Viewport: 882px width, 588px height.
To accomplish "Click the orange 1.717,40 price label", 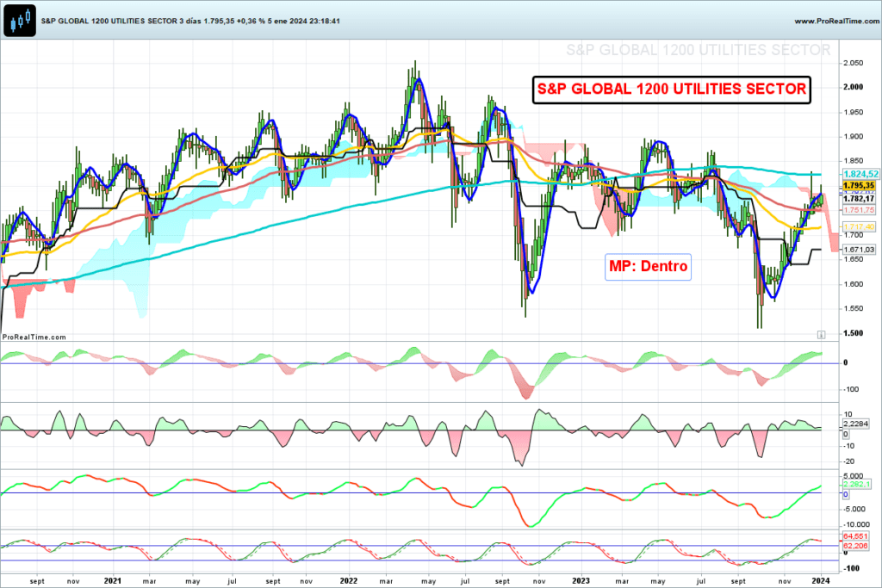I will (859, 226).
